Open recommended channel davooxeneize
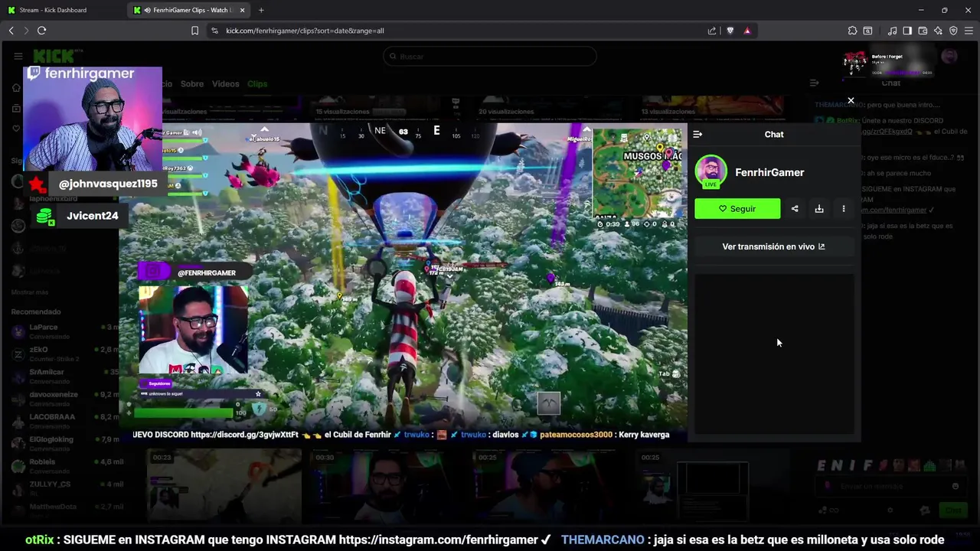The image size is (980, 551). pos(66,398)
